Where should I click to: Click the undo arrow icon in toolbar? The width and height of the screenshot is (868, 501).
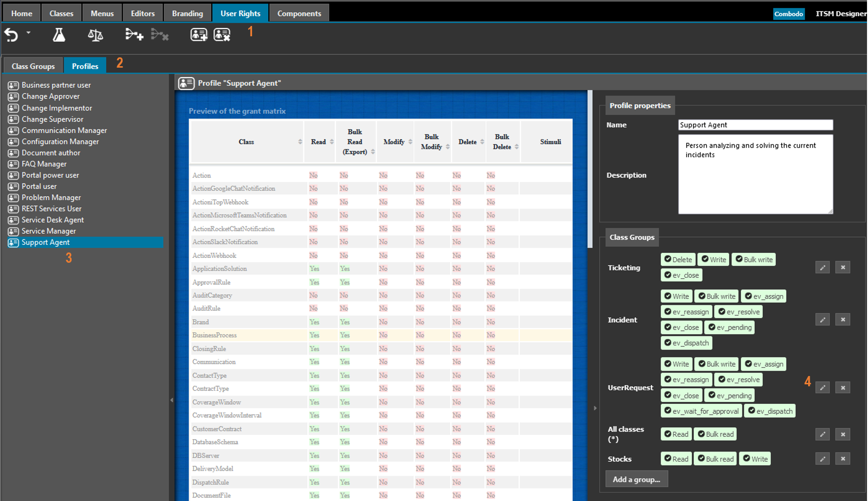click(x=11, y=35)
